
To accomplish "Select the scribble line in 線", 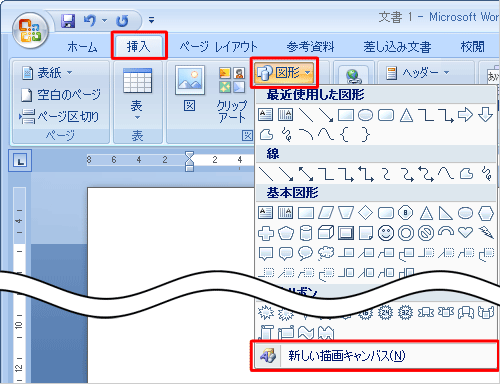I will pos(487,174).
